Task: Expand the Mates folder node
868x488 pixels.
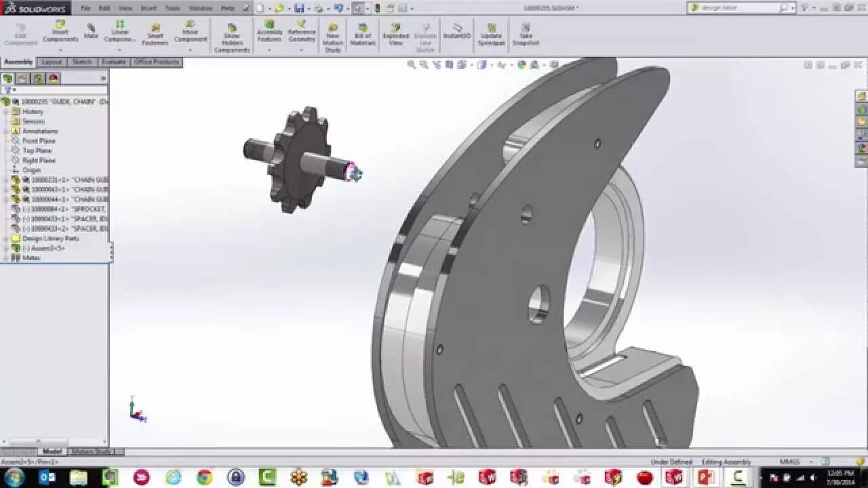Action: (x=6, y=258)
